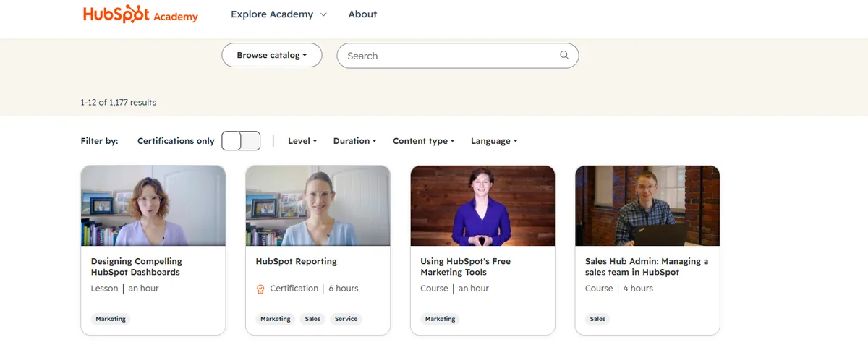This screenshot has height=350, width=868.
Task: Click the Browse catalog button
Action: tap(272, 56)
